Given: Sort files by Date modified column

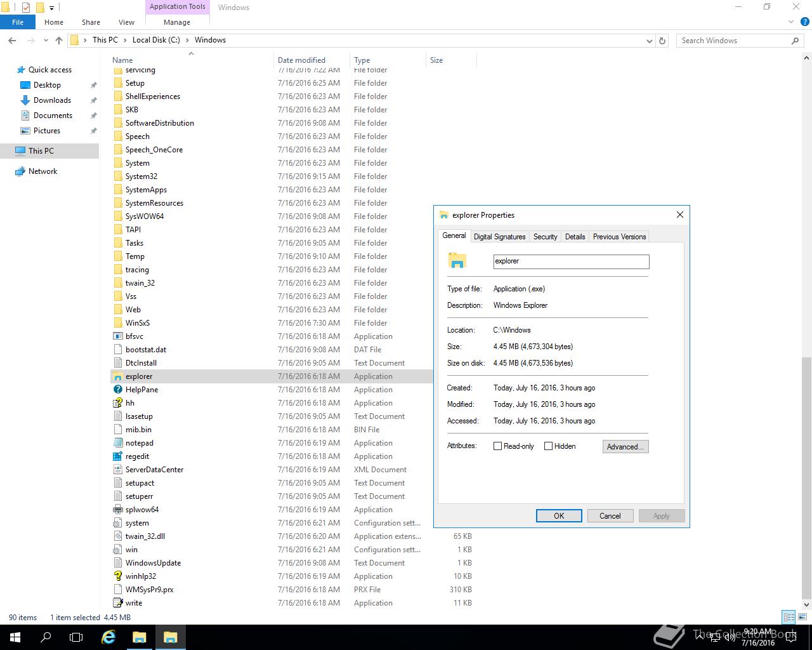Looking at the screenshot, I should click(x=311, y=60).
